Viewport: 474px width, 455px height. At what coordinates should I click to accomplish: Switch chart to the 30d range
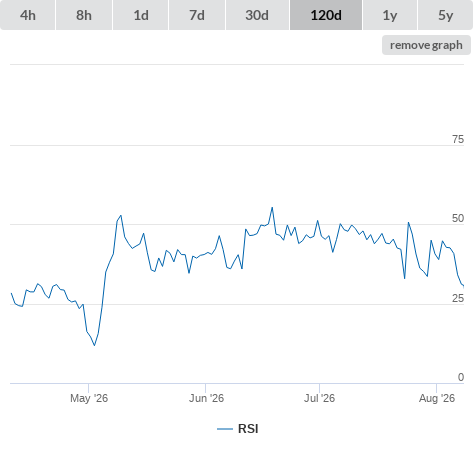[257, 15]
